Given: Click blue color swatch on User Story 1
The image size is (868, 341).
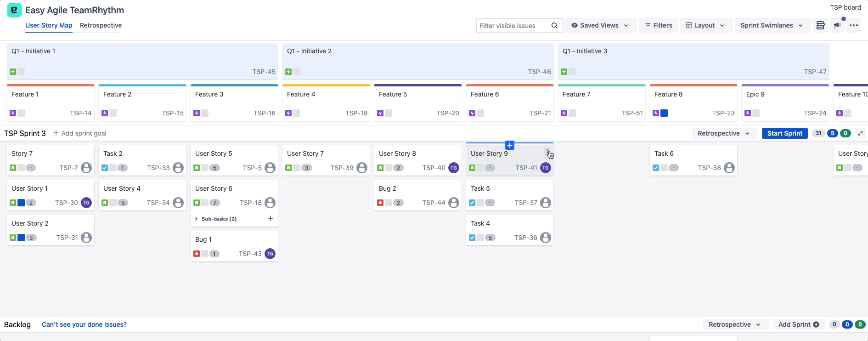Looking at the screenshot, I should click(x=21, y=203).
